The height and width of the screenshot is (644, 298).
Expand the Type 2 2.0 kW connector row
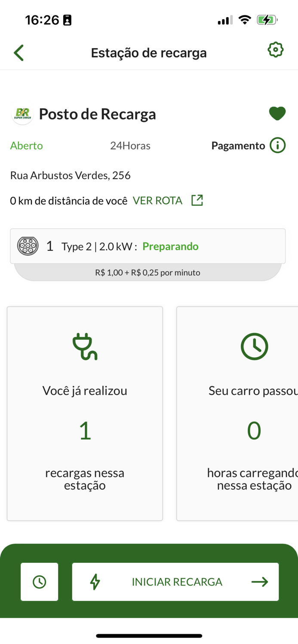(149, 246)
